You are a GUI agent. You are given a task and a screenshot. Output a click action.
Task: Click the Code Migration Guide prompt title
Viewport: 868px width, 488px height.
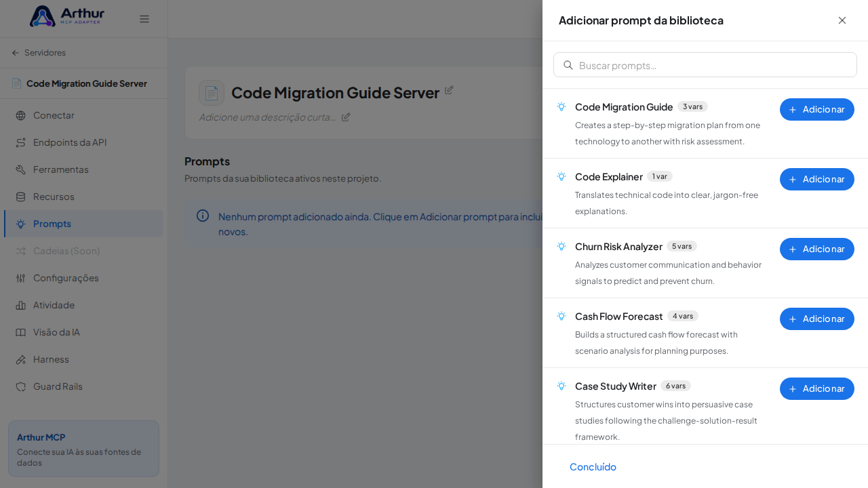624,106
